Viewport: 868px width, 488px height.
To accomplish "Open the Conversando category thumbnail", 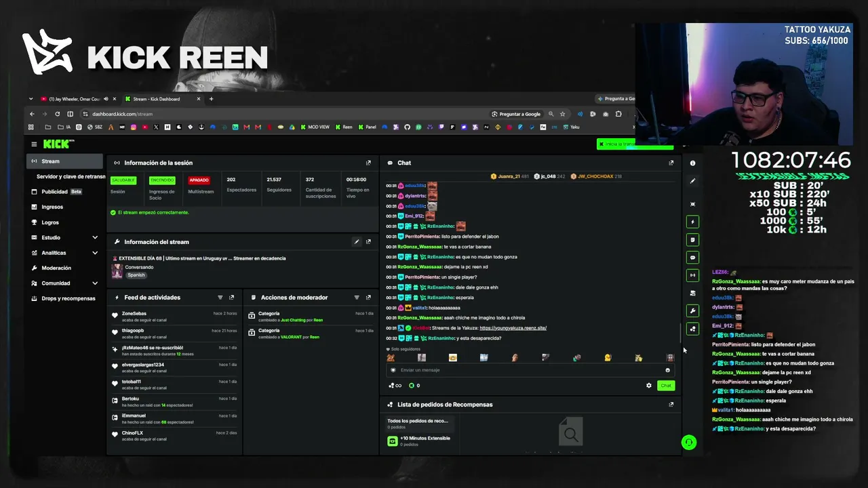I will click(x=117, y=271).
